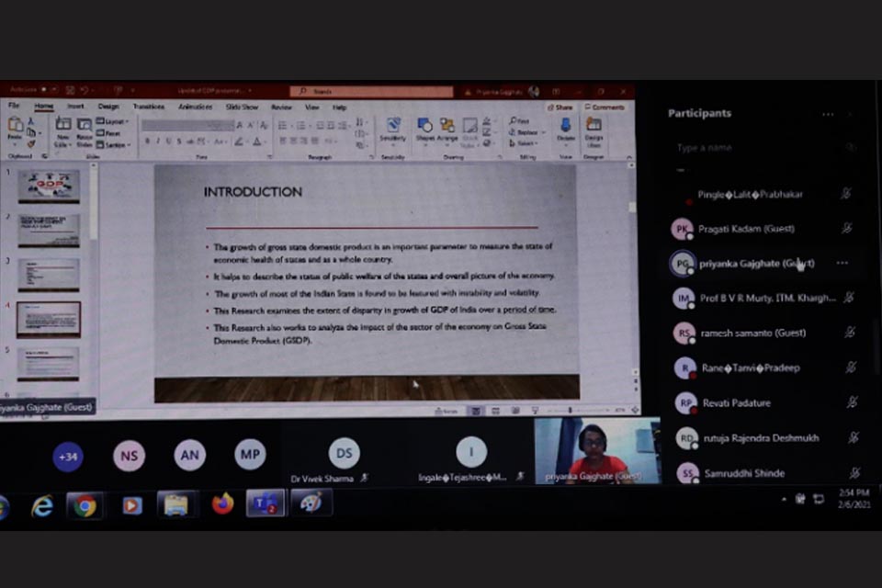Open the media player from the taskbar
Image resolution: width=882 pixels, height=588 pixels.
tap(131, 506)
